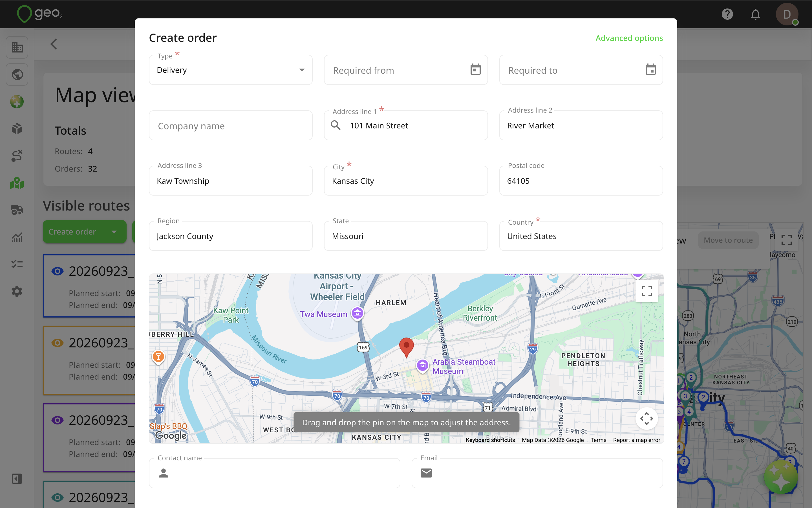Open the green map view sidebar icon

click(x=17, y=183)
